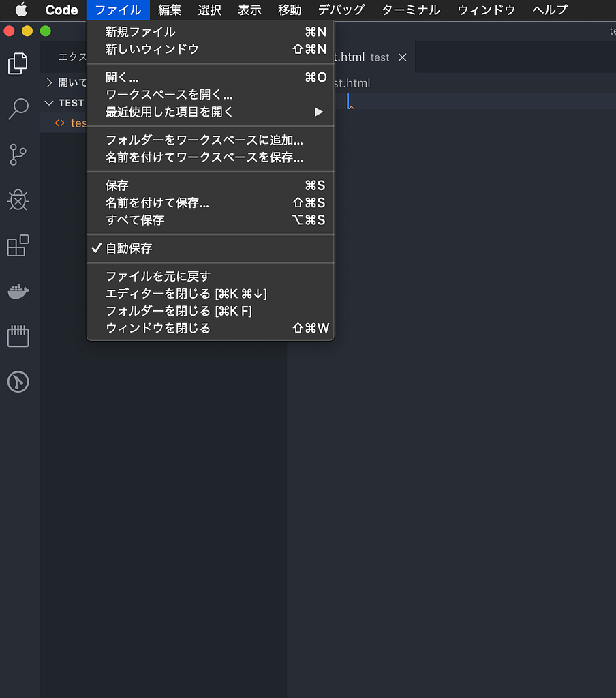Open the Docker view in activity bar
This screenshot has height=698, width=616.
point(18,291)
